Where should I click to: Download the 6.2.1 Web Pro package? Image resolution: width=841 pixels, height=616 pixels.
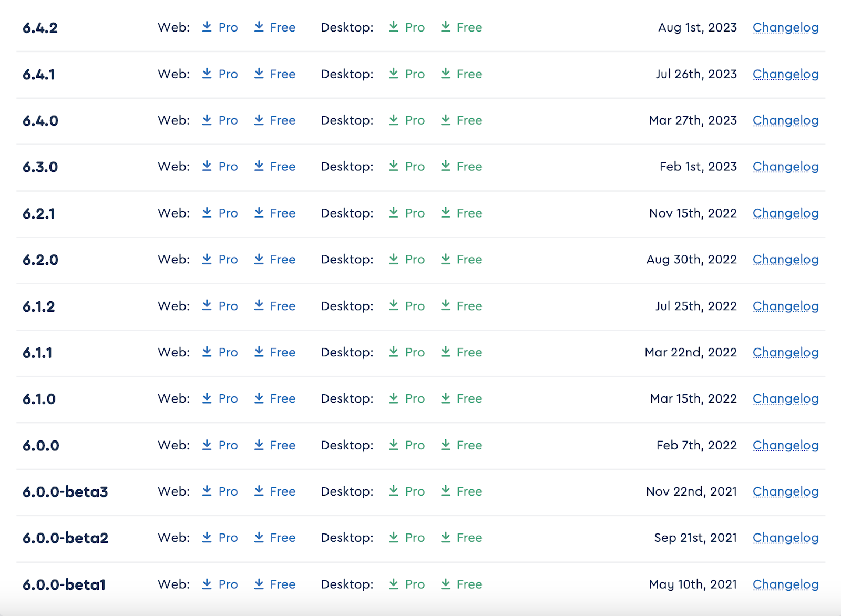[220, 213]
